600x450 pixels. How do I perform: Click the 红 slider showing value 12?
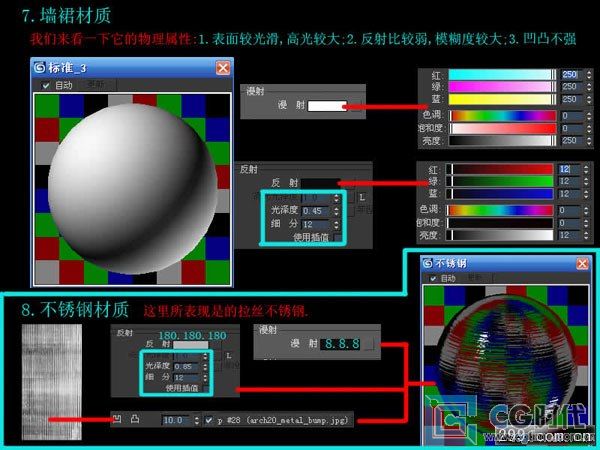click(500, 169)
